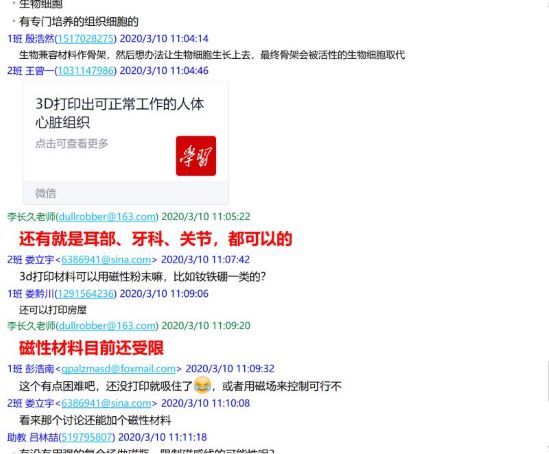Click the vertical scrollbar at right edge
The width and height of the screenshot is (549, 454).
547,382
